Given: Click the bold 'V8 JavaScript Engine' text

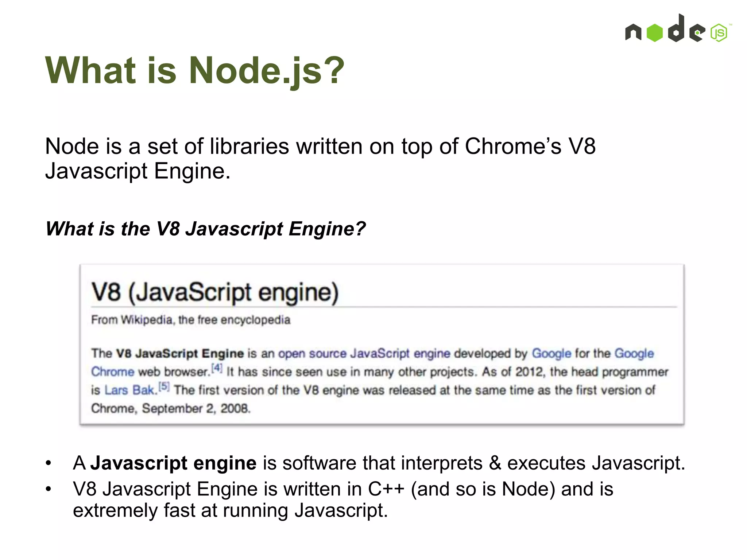Looking at the screenshot, I should tap(180, 353).
